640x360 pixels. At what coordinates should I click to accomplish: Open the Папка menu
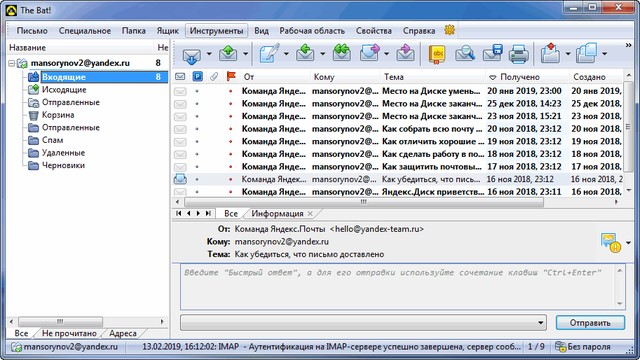coord(134,31)
